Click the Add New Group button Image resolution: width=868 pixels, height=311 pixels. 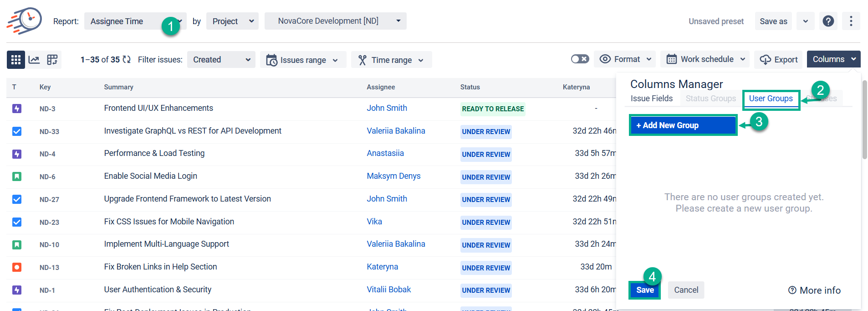(683, 125)
